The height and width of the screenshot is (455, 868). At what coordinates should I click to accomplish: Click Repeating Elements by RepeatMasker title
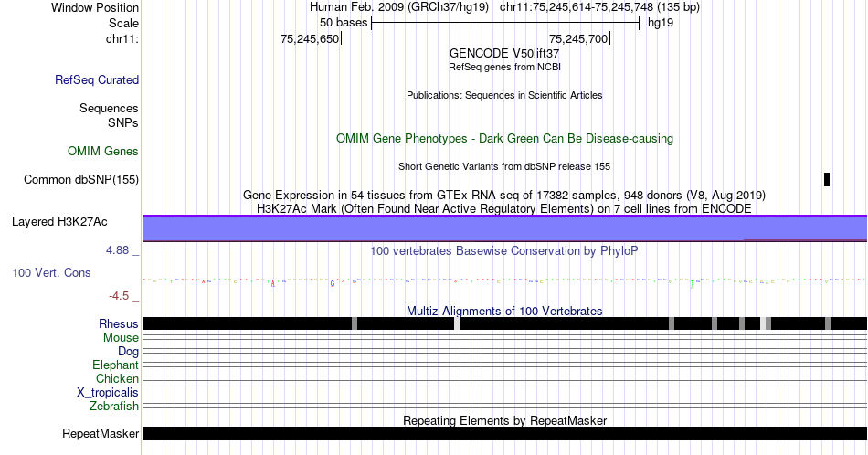click(504, 420)
